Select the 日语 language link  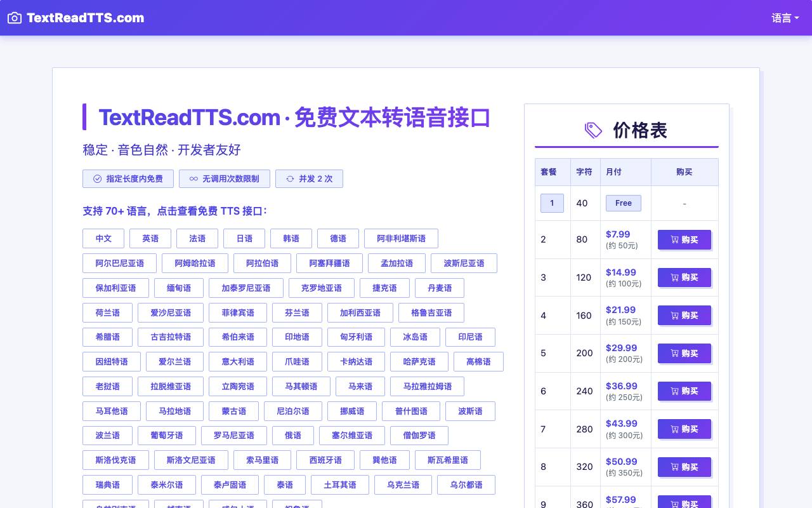pos(244,239)
